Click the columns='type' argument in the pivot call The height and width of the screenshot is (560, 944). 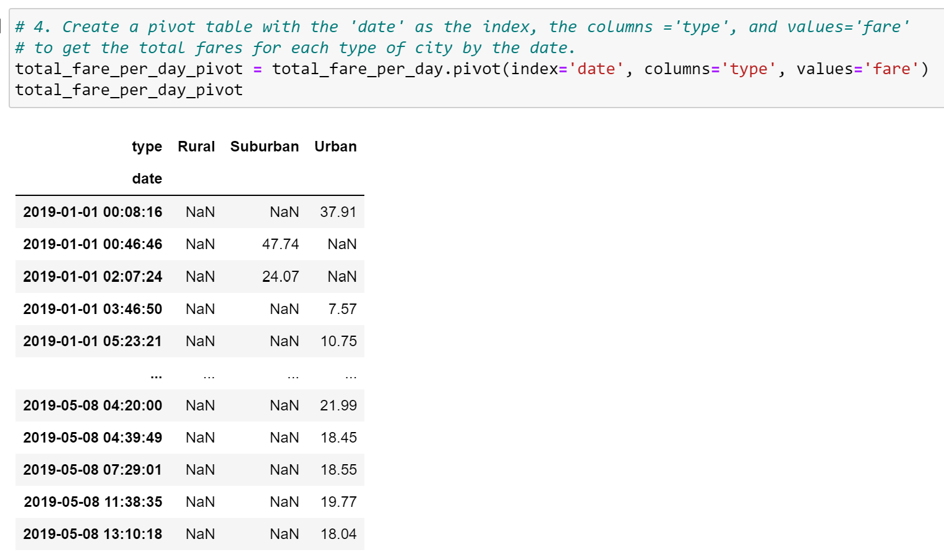pyautogui.click(x=711, y=69)
